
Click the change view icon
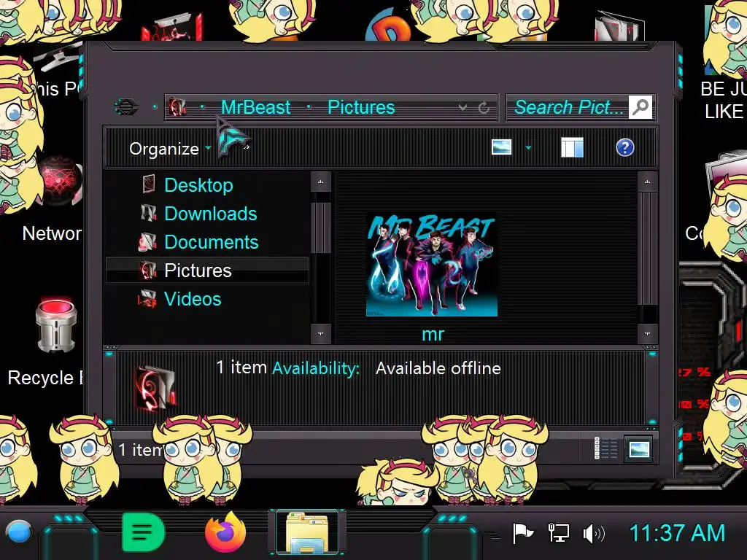[501, 147]
